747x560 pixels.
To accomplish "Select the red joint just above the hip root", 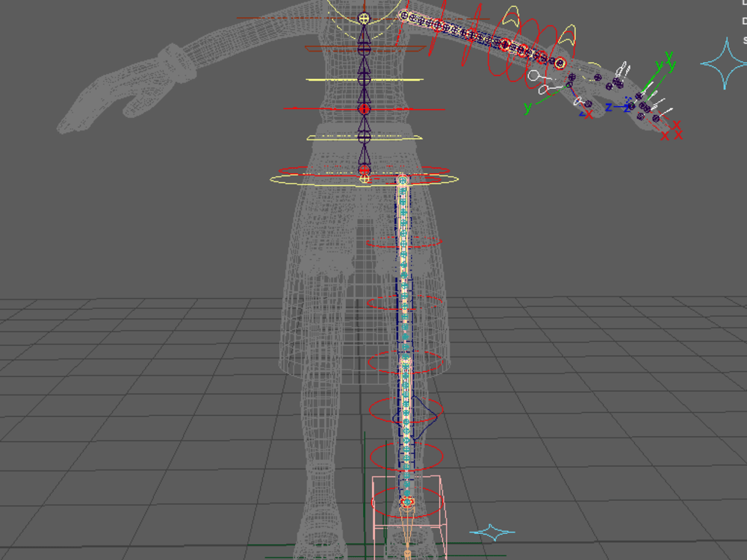I will point(365,169).
